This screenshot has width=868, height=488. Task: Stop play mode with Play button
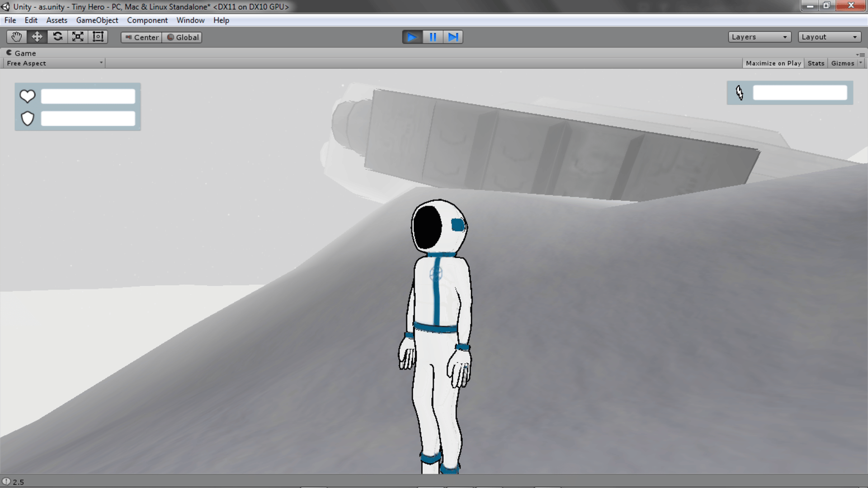[412, 37]
